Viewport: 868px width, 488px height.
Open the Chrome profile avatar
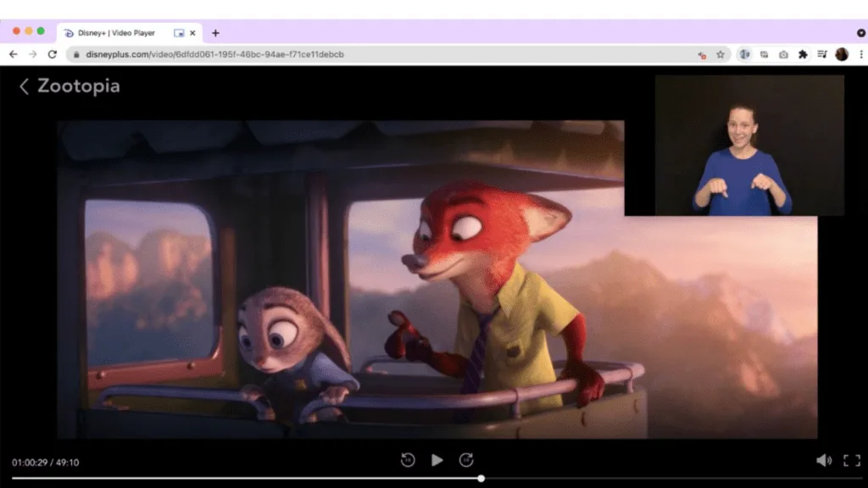point(842,54)
